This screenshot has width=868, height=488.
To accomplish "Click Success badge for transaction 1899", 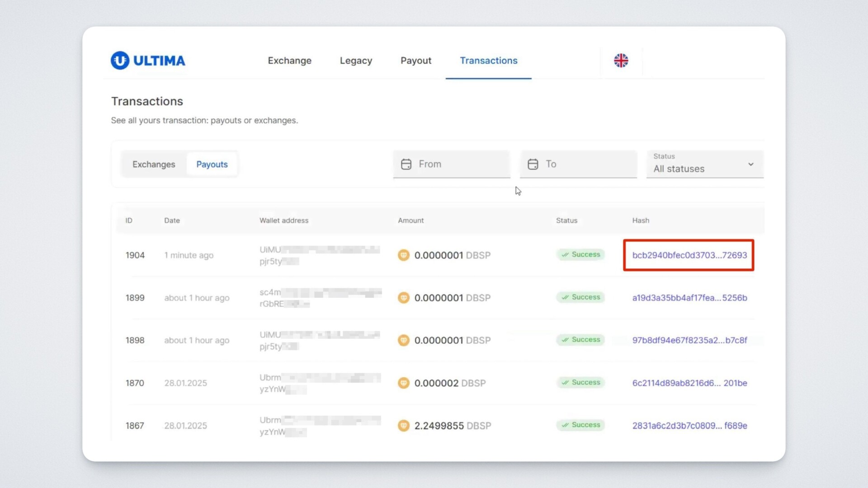I will pos(580,297).
